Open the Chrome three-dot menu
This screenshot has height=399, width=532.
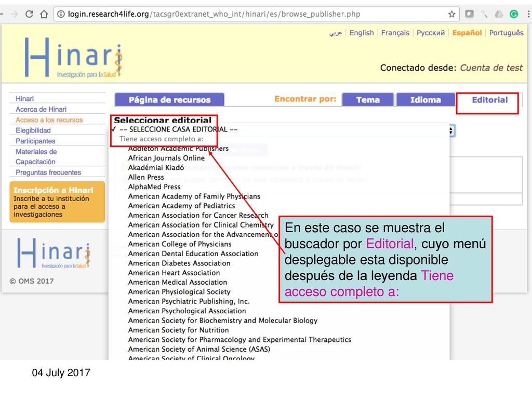point(528,14)
